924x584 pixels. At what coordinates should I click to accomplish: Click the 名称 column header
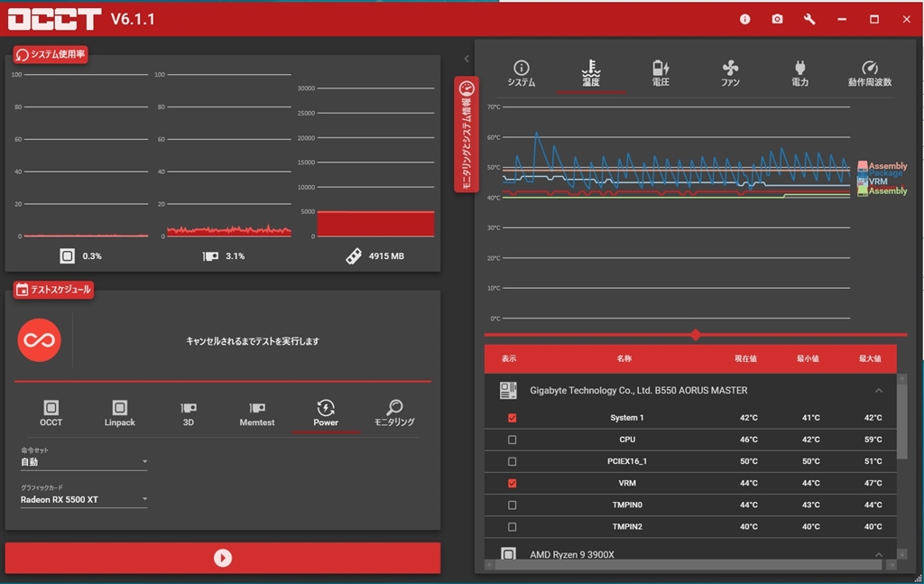[624, 358]
